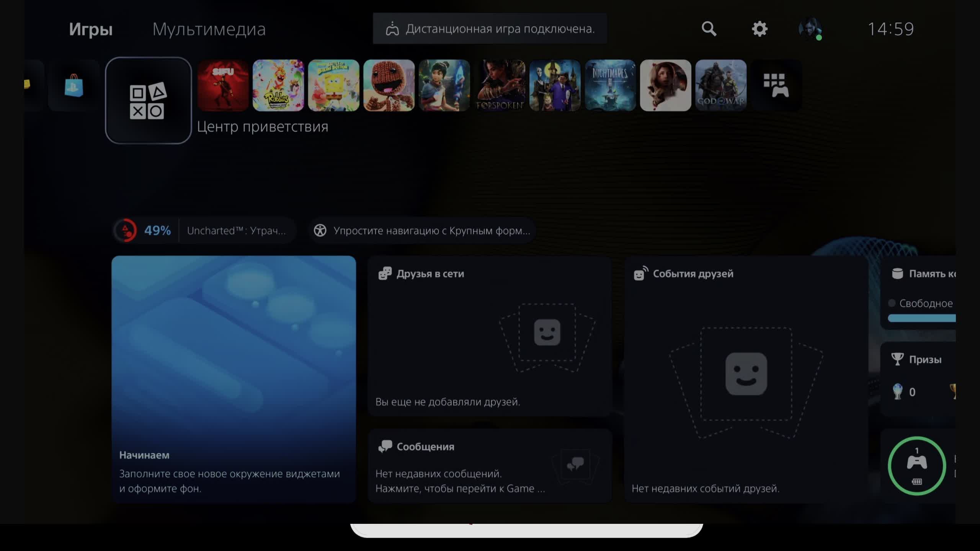Open the Sifu game tile
Image resolution: width=980 pixels, height=551 pixels.
pyautogui.click(x=223, y=85)
